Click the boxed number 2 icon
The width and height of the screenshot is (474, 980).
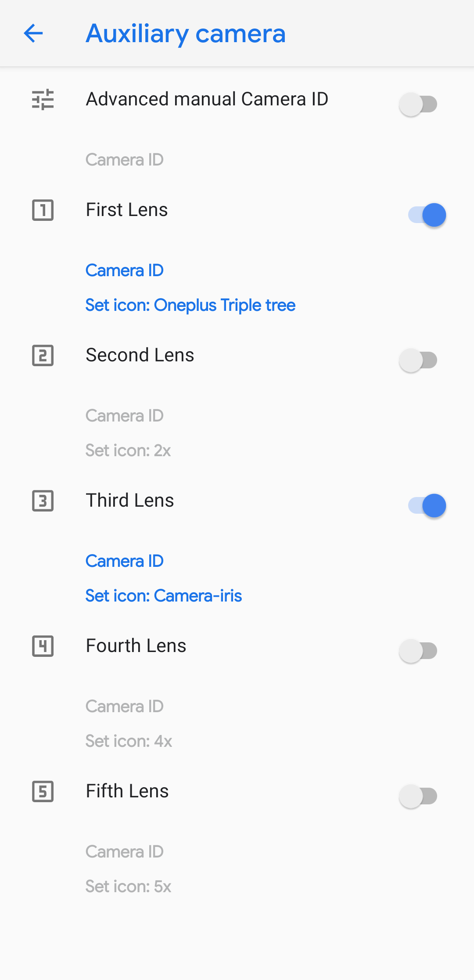(43, 355)
